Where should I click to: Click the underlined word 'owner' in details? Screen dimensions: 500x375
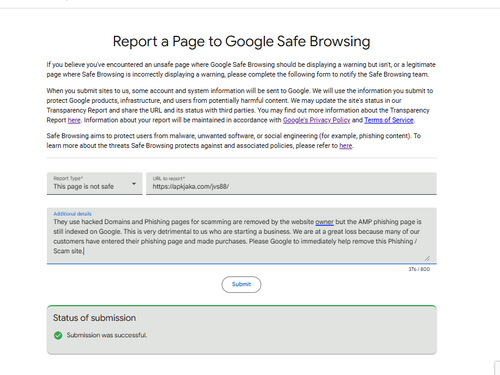pyautogui.click(x=324, y=222)
